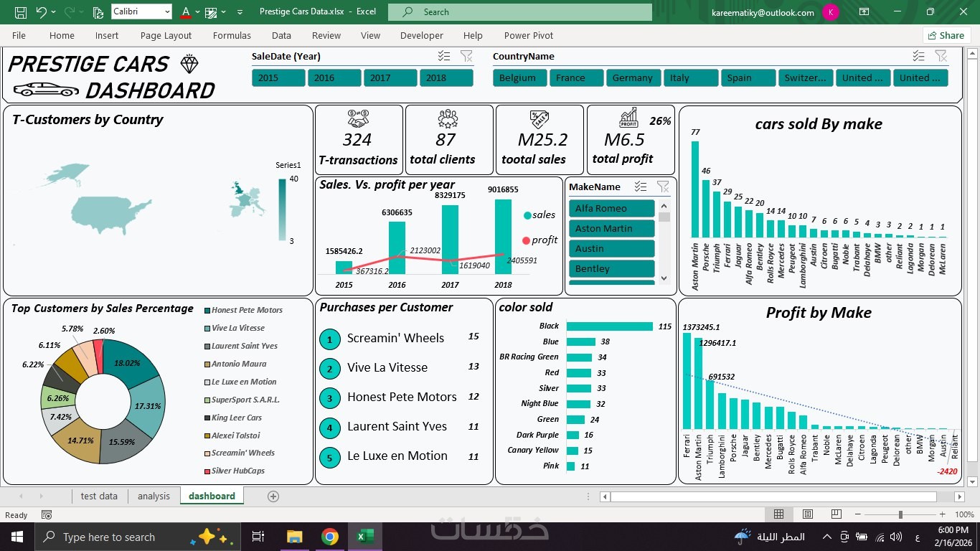Switch to the test data sheet
Viewport: 980px width, 551px height.
click(x=99, y=496)
